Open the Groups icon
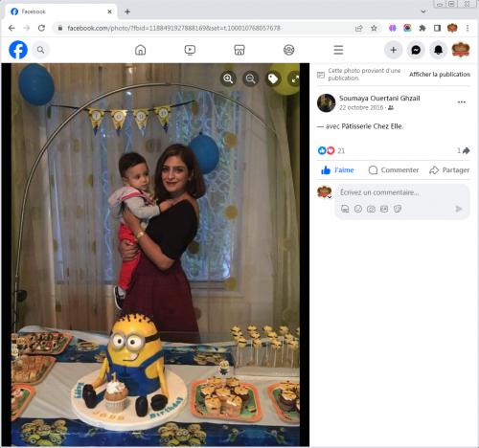The width and height of the screenshot is (479, 448). pyautogui.click(x=288, y=50)
